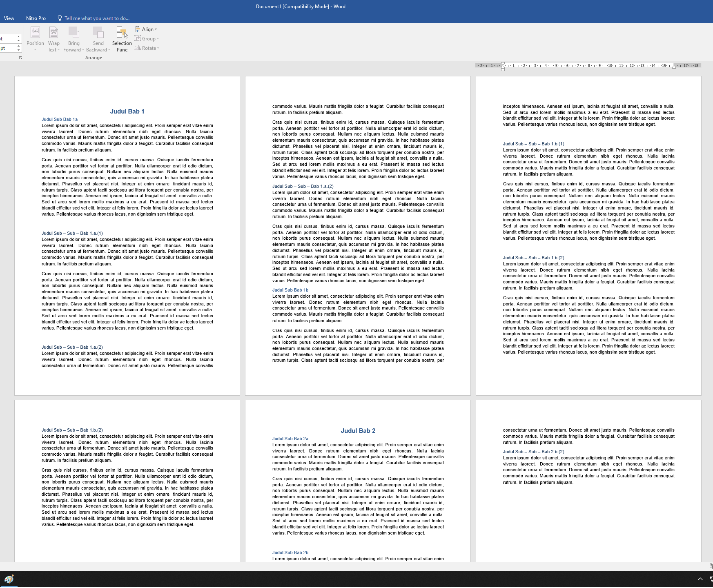The image size is (713, 588).
Task: Open the Size dialog launcher
Action: tap(20, 58)
